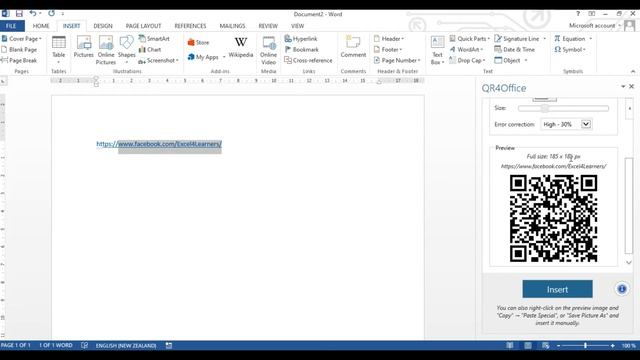Open Error correction level dropdown

586,124
